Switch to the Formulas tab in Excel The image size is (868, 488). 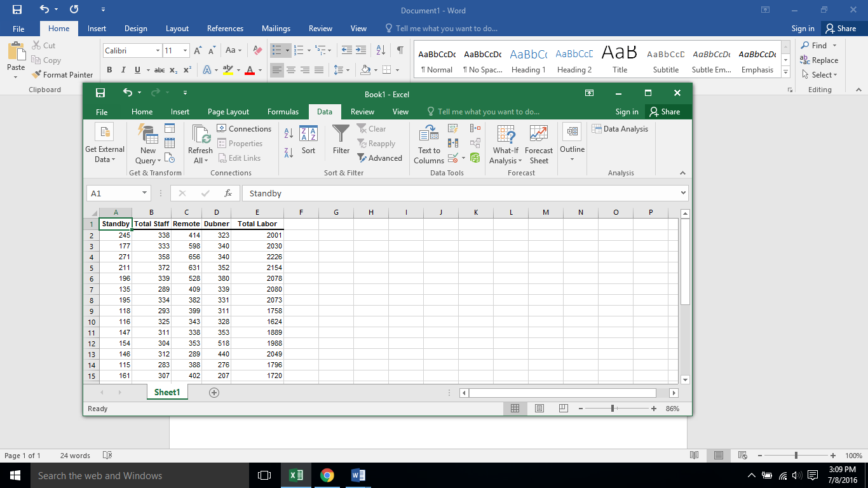(x=283, y=112)
